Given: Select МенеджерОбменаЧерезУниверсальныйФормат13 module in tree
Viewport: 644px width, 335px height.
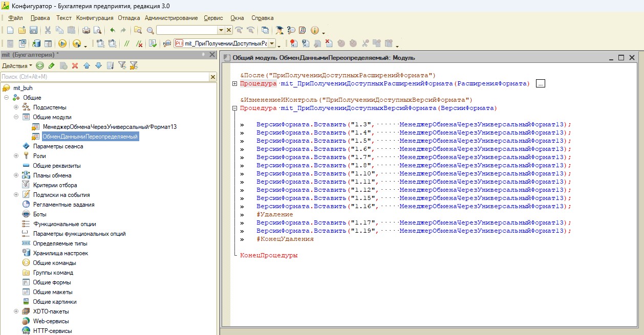Looking at the screenshot, I should (110, 127).
